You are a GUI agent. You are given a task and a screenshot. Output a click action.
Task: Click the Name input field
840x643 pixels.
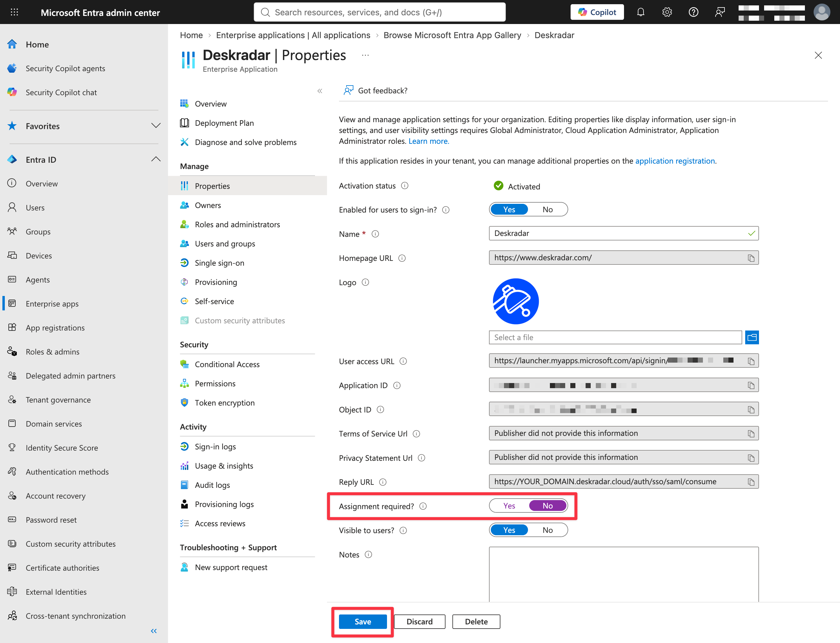tap(623, 233)
